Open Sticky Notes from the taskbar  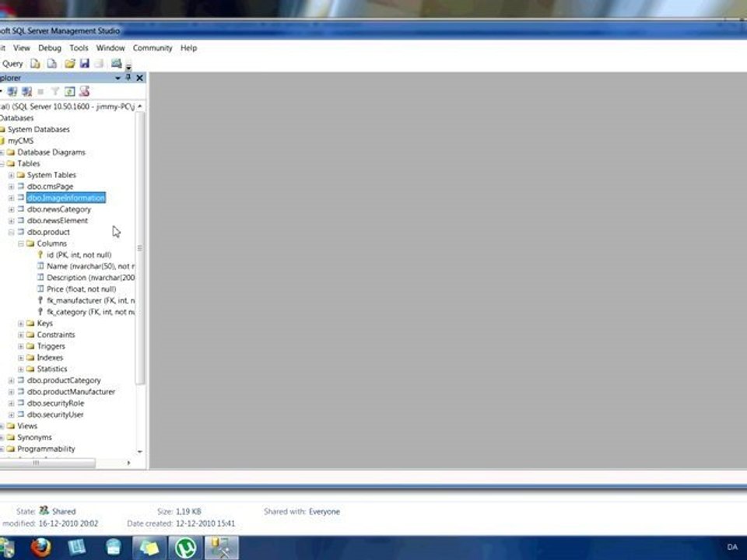click(149, 548)
